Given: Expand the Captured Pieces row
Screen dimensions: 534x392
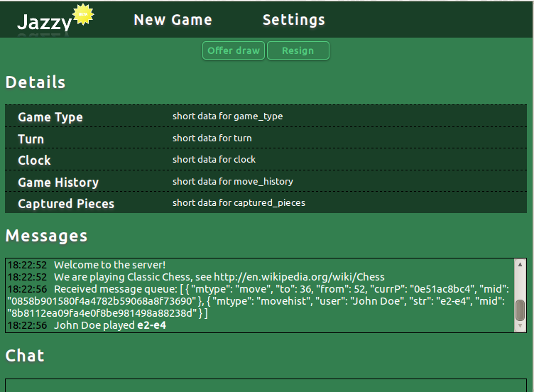Looking at the screenshot, I should pos(66,204).
